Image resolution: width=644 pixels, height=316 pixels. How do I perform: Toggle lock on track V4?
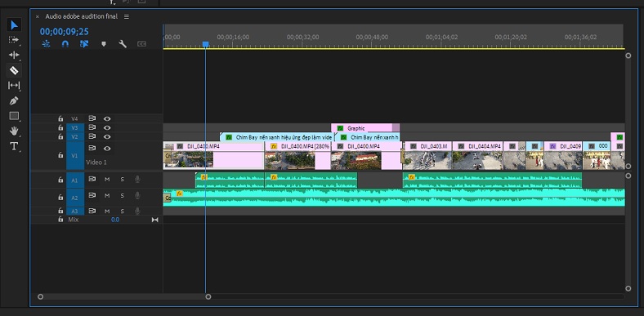pyautogui.click(x=60, y=118)
